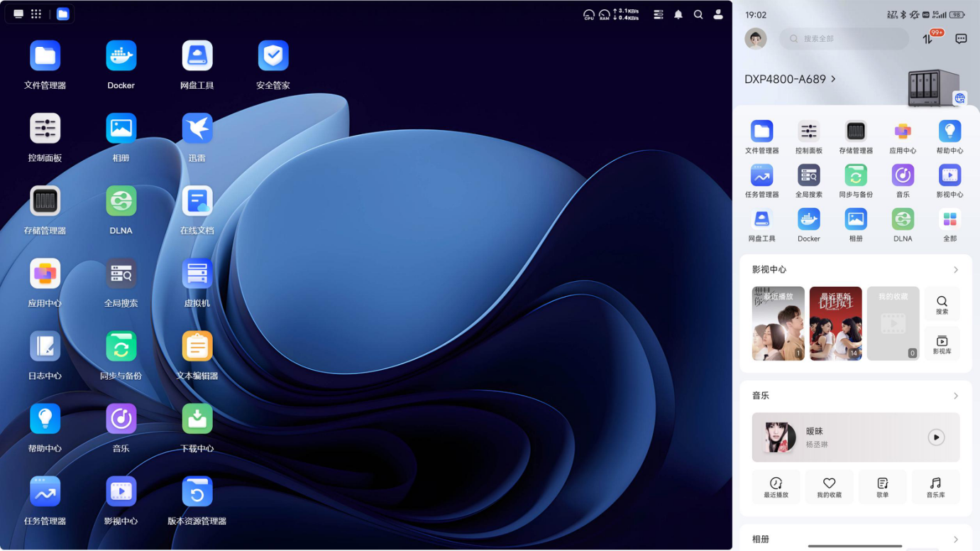Image resolution: width=980 pixels, height=551 pixels.
Task: Open the messages chat bubble icon
Action: (x=962, y=39)
